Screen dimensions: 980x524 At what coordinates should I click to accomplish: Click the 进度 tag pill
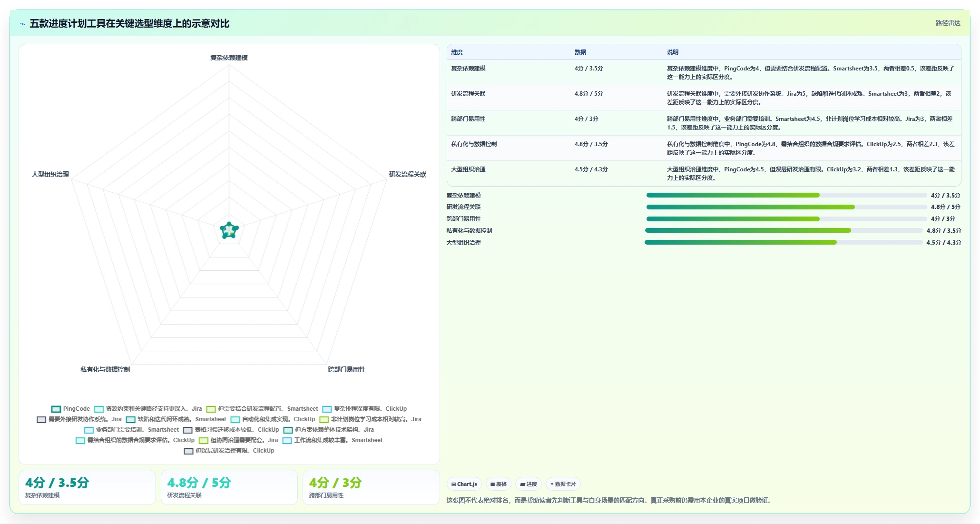pyautogui.click(x=529, y=484)
